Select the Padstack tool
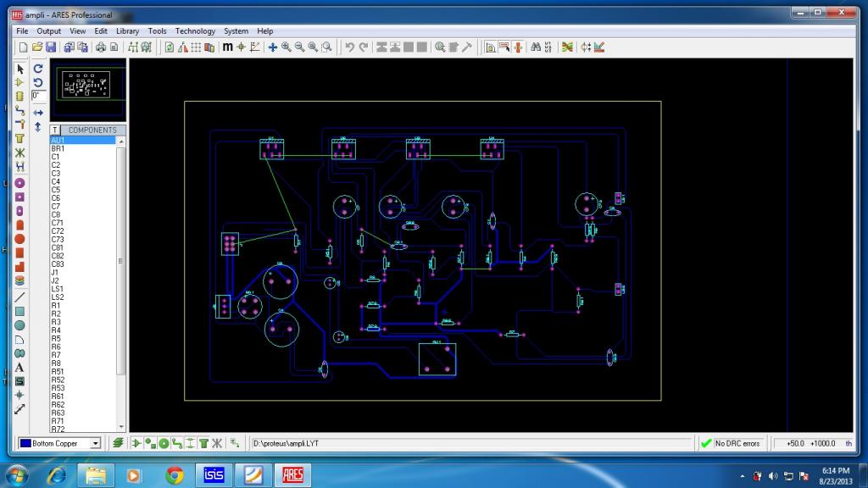Image resolution: width=868 pixels, height=488 pixels. [20, 280]
